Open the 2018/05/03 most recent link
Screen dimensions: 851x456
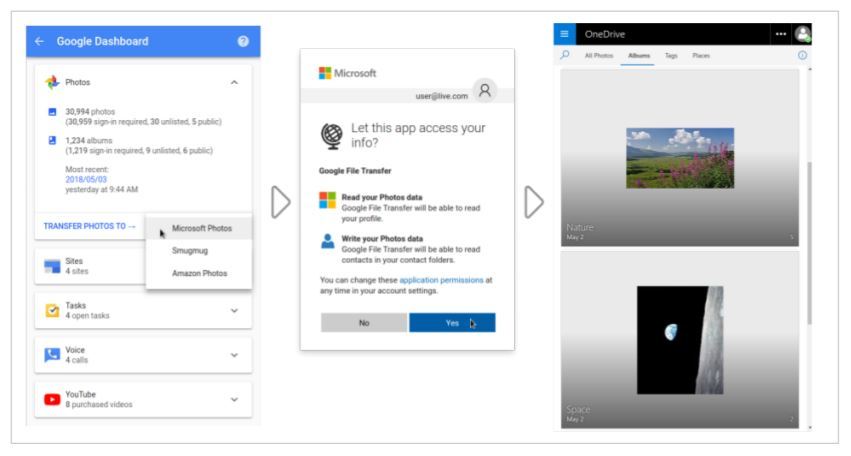click(86, 179)
